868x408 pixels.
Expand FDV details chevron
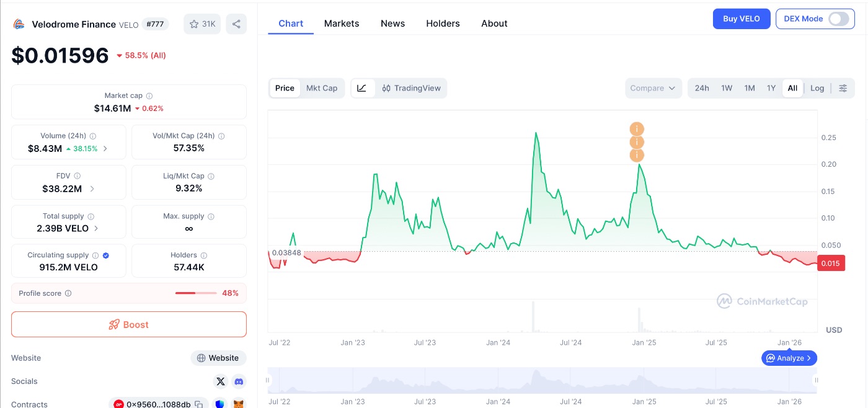point(92,188)
